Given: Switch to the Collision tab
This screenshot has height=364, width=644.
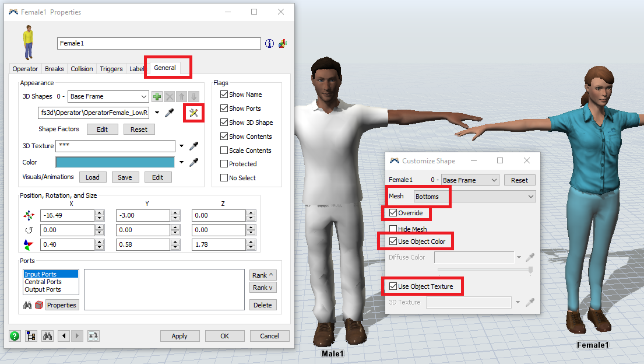Looking at the screenshot, I should tap(82, 69).
